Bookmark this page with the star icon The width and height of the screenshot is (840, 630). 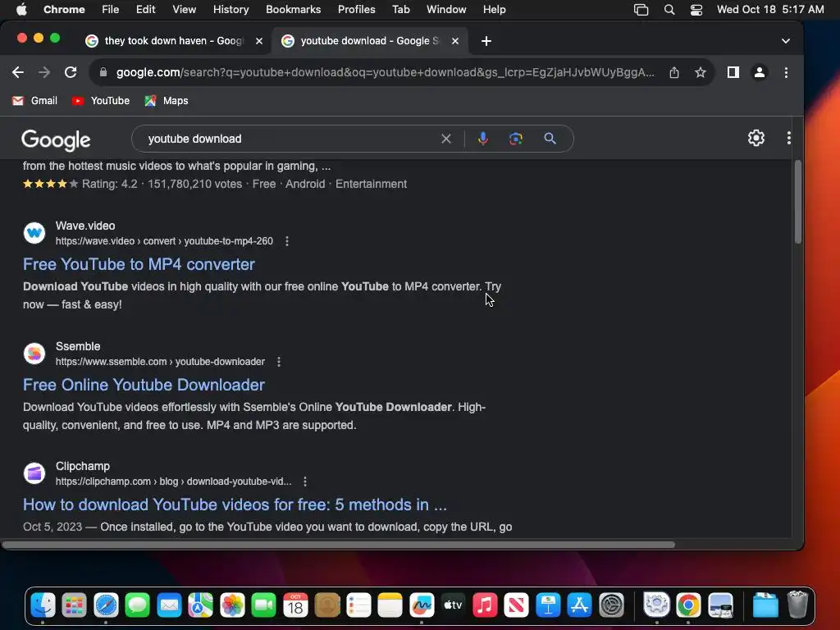pyautogui.click(x=701, y=72)
